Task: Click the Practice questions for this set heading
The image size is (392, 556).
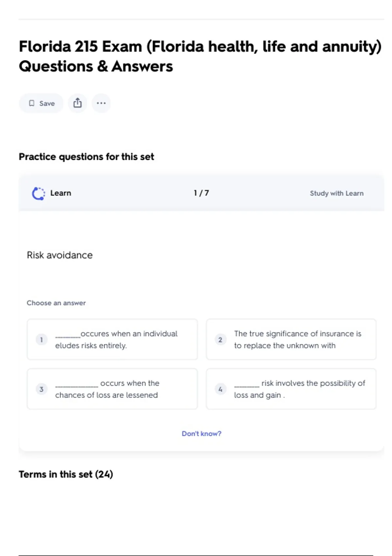Action: (x=86, y=157)
